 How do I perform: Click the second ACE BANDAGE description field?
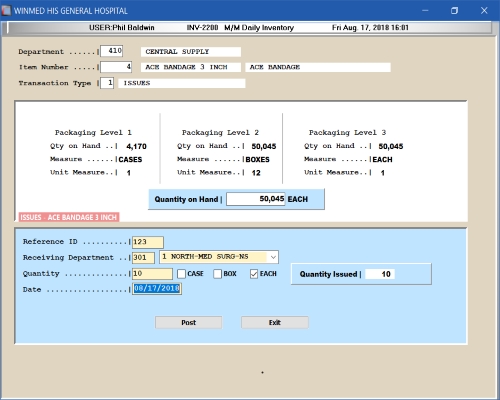(x=318, y=67)
